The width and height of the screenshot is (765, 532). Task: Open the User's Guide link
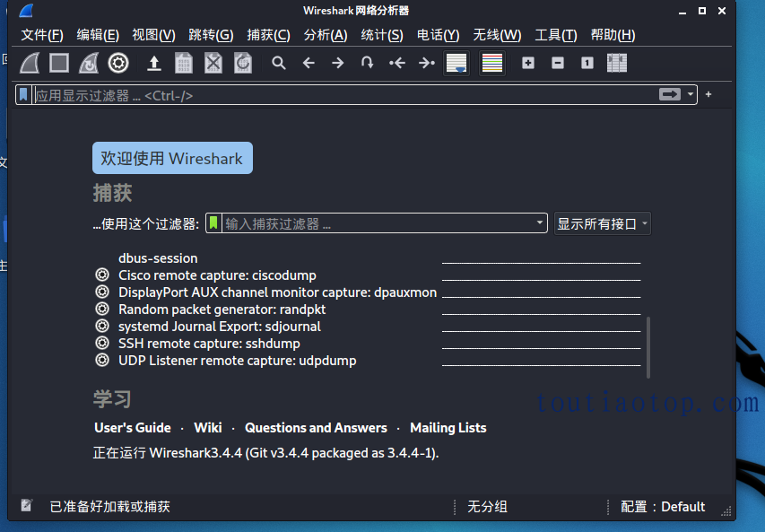[x=133, y=428]
